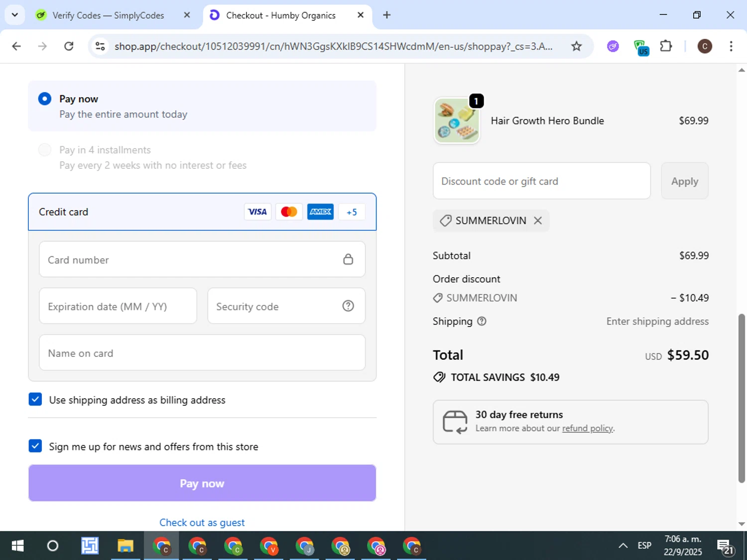Open the refund policy link
The width and height of the screenshot is (747, 560).
(x=588, y=429)
